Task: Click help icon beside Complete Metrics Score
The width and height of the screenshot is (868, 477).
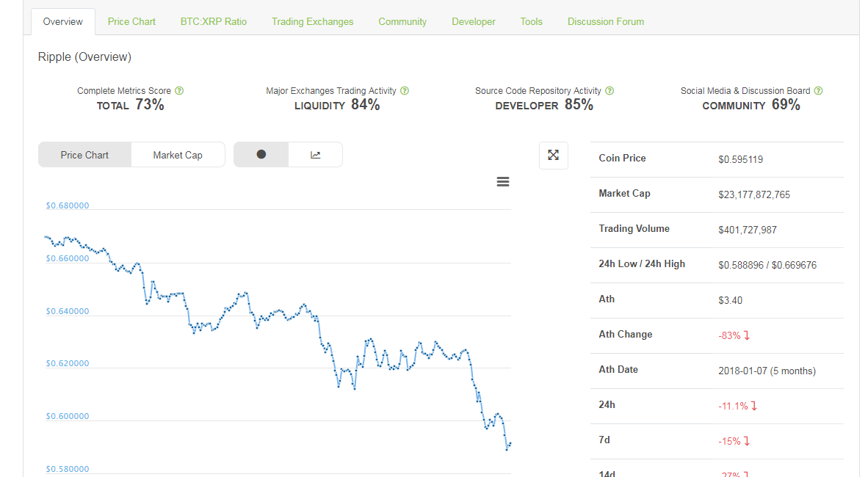Action: point(180,91)
